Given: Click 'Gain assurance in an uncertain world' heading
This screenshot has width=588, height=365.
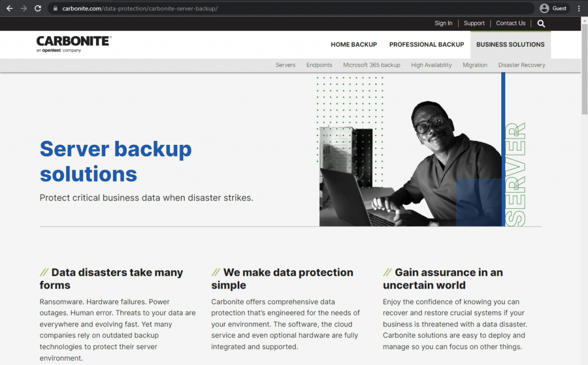Looking at the screenshot, I should point(443,279).
